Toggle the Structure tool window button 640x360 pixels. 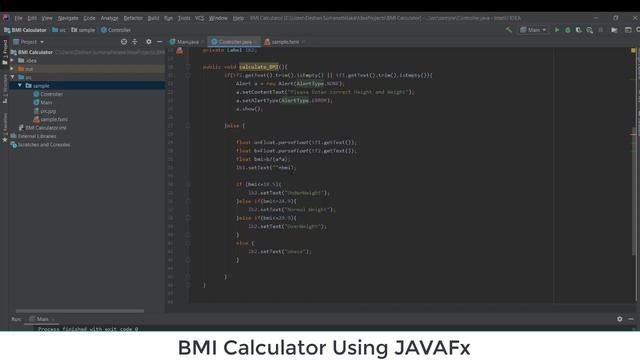5,89
